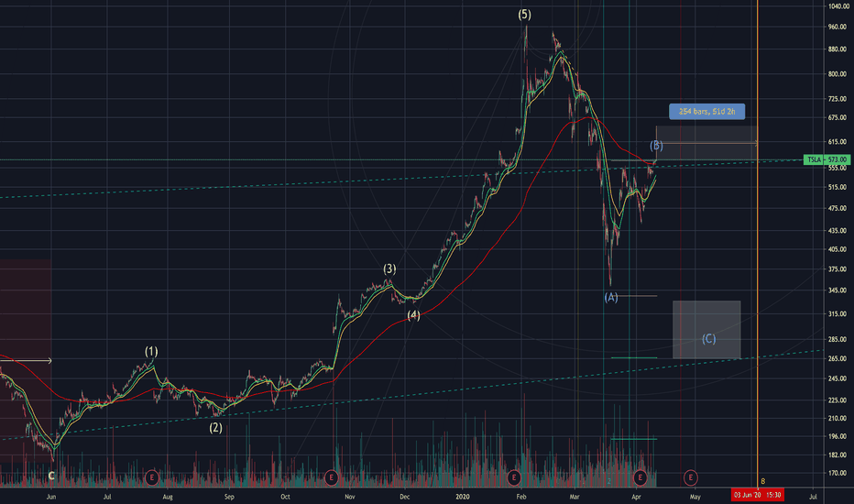
Task: Select the (3) wave label
Action: [x=389, y=268]
